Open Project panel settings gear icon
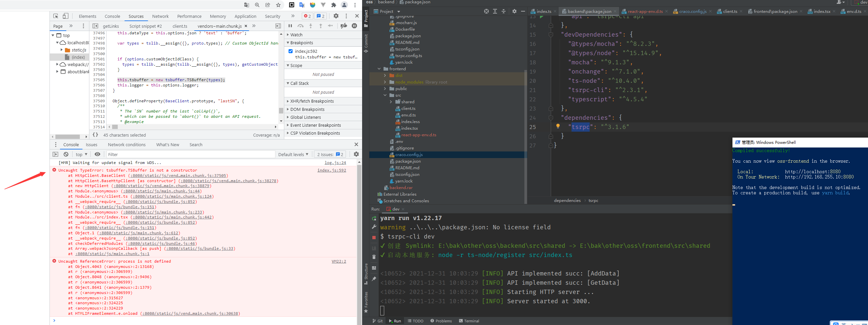868x325 pixels. (x=514, y=11)
